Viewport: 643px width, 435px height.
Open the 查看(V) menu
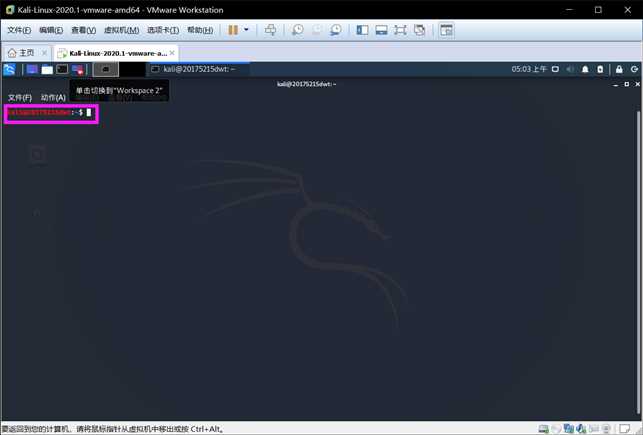[83, 30]
